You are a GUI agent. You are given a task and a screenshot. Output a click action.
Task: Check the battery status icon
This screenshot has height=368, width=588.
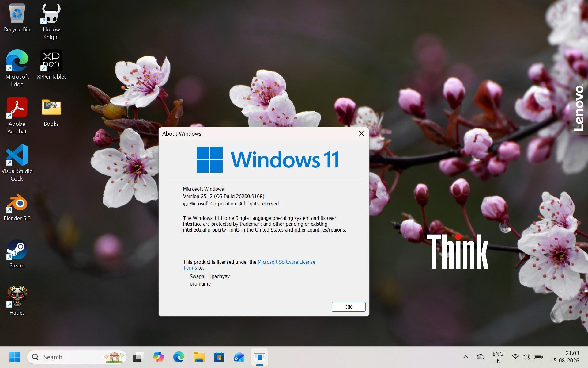click(x=538, y=357)
